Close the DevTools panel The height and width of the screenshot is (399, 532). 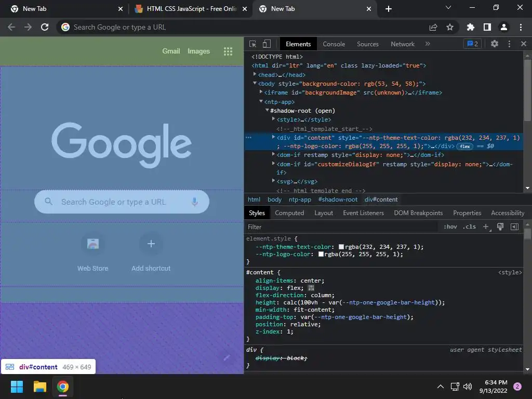click(x=524, y=44)
